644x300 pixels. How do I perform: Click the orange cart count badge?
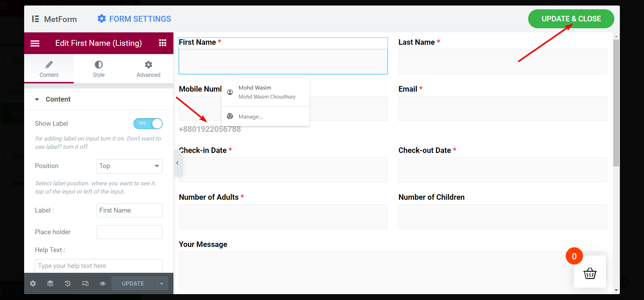click(574, 256)
